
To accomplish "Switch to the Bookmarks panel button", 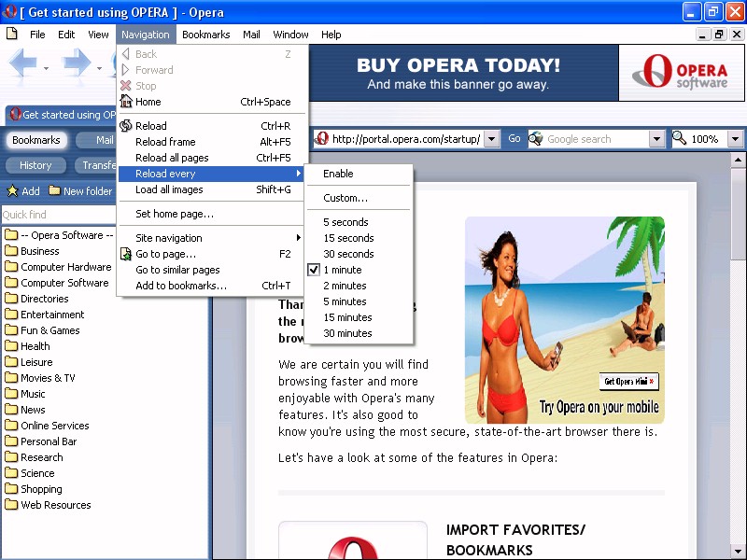I will click(x=36, y=139).
